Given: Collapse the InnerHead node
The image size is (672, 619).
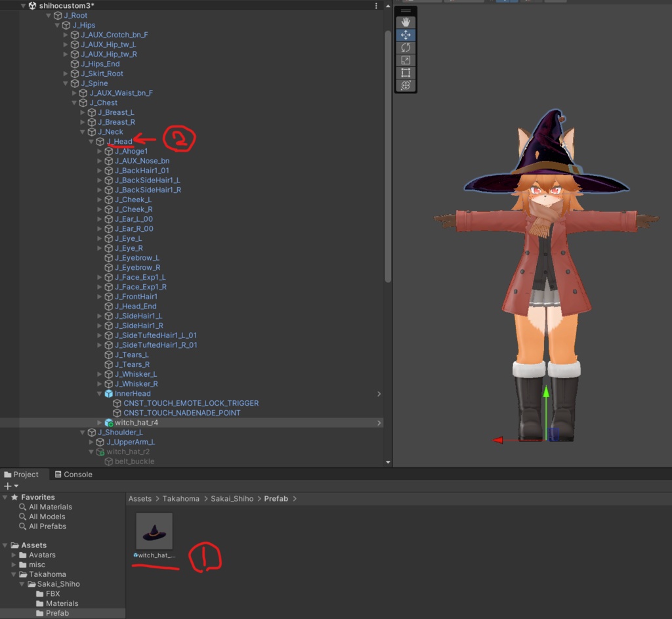Looking at the screenshot, I should click(x=100, y=393).
